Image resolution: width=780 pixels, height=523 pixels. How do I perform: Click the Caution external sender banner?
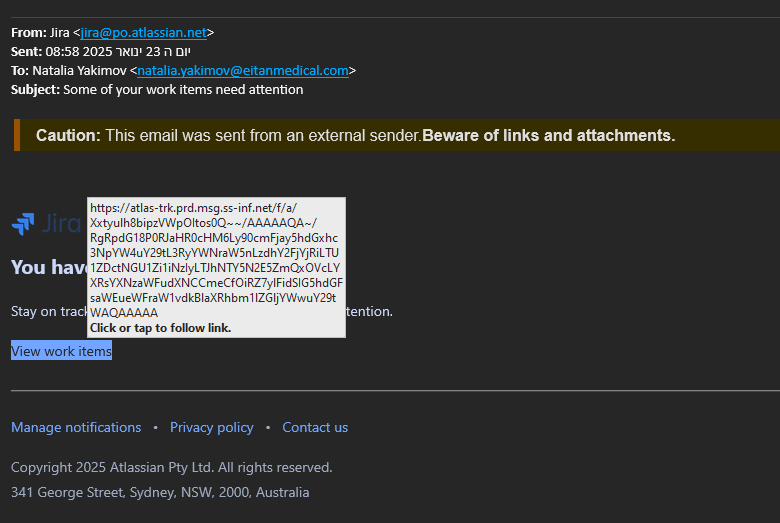397,135
